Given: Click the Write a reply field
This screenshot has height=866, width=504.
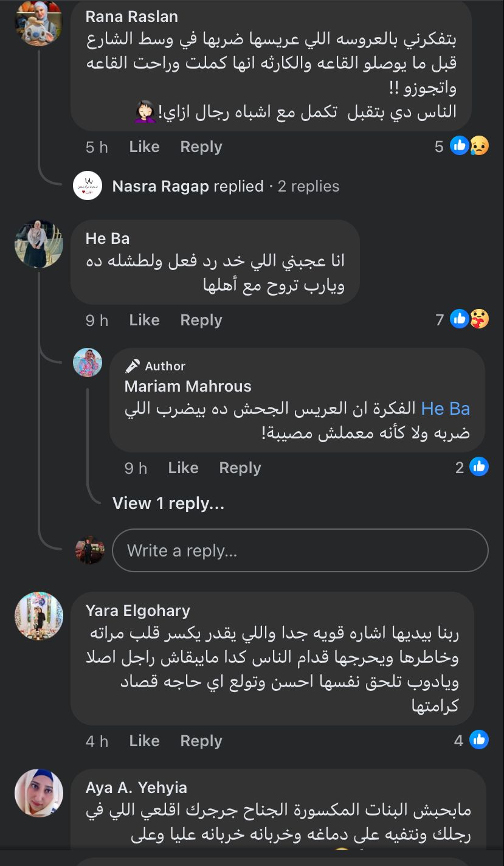Looking at the screenshot, I should click(300, 550).
